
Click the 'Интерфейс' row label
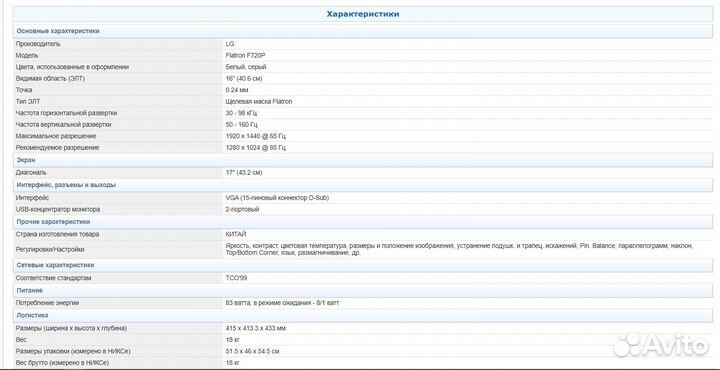[x=32, y=198]
